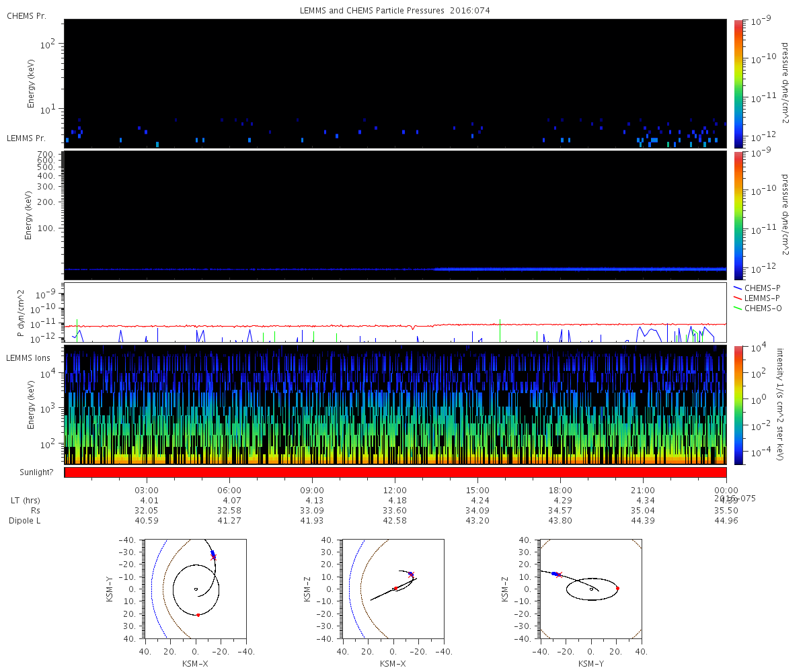Screen dimensions: 807x672
Task: Click the blue LEMMS pressure band in the second panel
Action: [395, 269]
